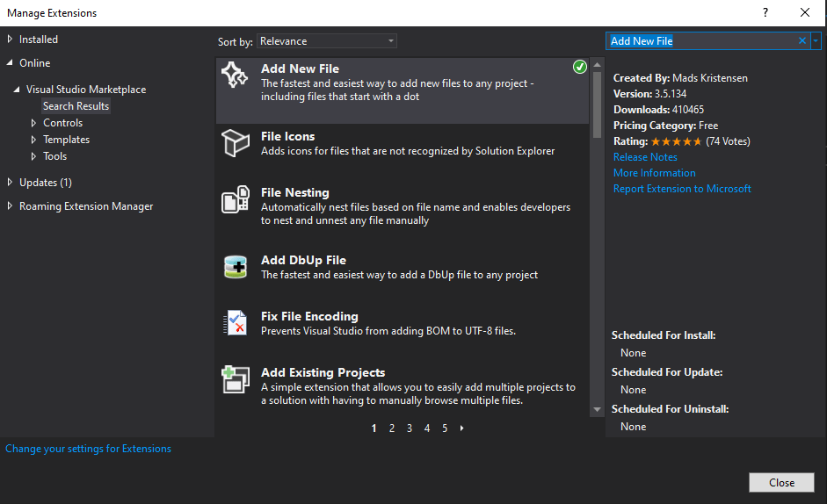The height and width of the screenshot is (504, 827).
Task: Go to results page 2
Action: 391,428
